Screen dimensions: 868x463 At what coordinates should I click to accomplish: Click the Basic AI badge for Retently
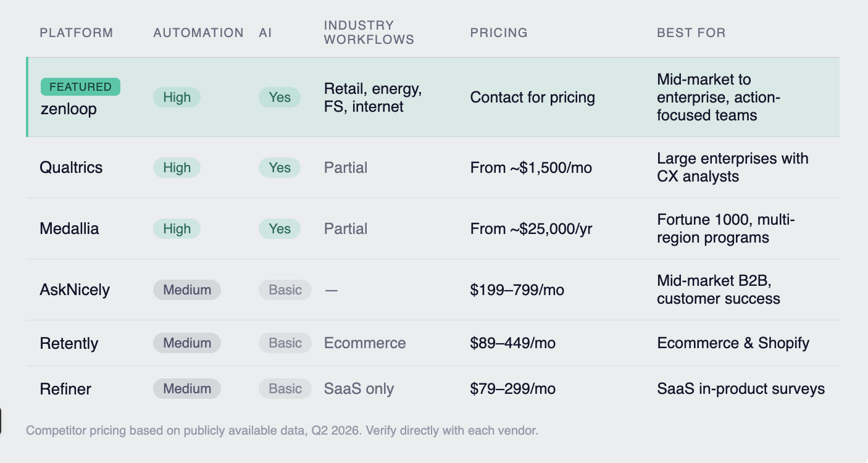coord(285,343)
